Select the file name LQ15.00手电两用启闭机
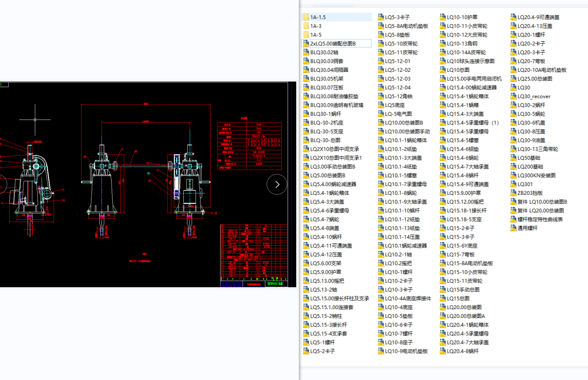 (x=475, y=79)
